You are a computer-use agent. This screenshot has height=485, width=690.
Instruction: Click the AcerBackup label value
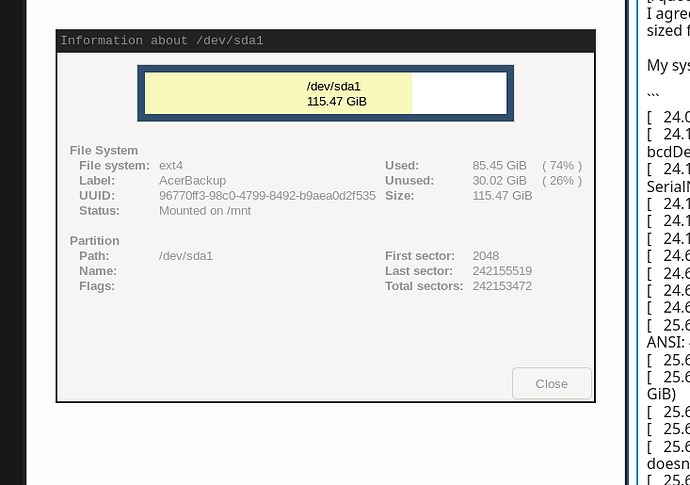[x=192, y=181]
